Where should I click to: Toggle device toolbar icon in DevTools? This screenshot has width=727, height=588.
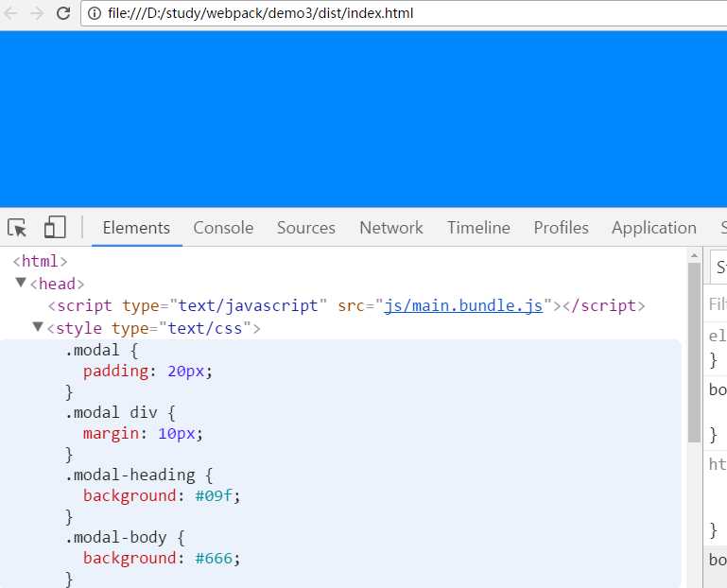click(55, 228)
